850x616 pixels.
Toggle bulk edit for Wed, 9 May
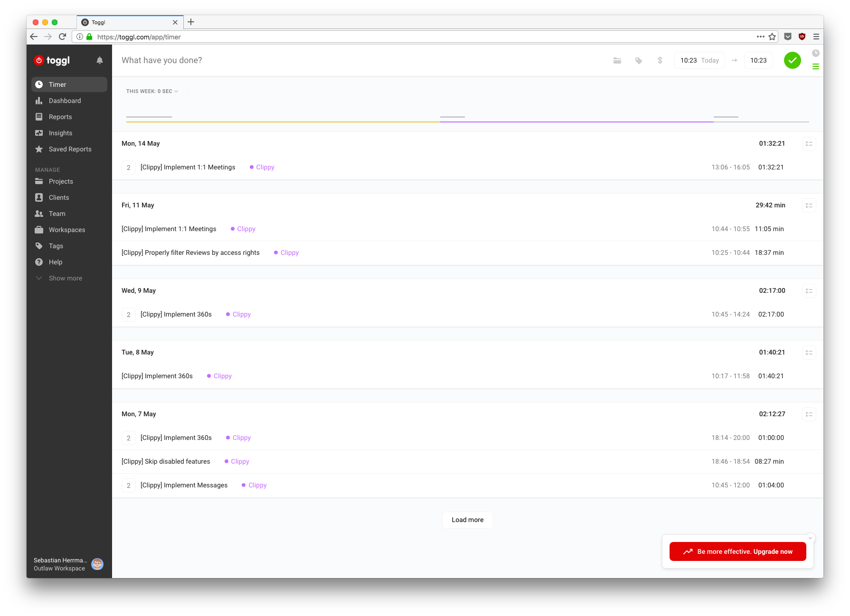(809, 291)
